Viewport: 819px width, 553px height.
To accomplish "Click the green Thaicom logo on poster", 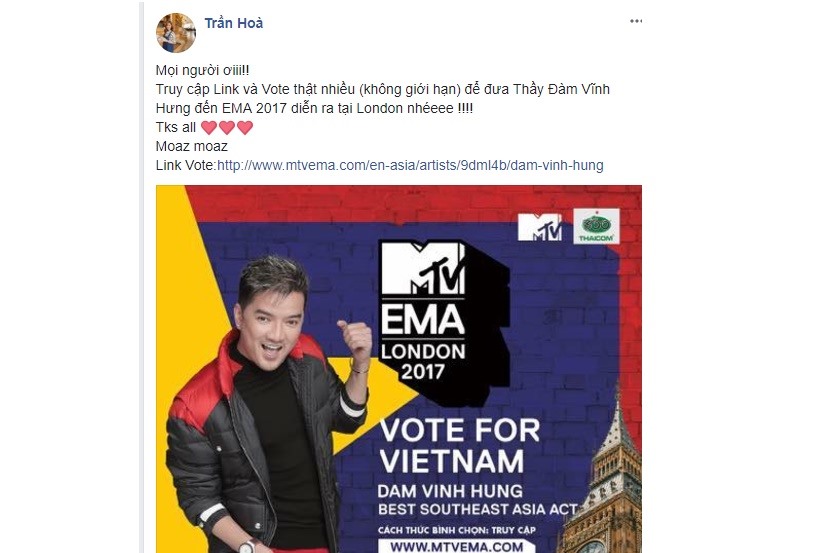I will (x=596, y=226).
